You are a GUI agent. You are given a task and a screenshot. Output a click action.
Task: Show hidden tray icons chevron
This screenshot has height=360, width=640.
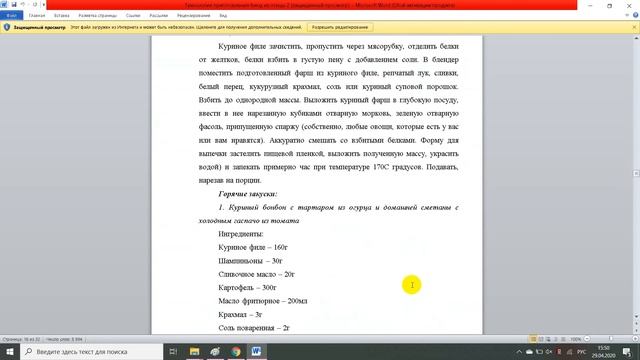point(519,352)
